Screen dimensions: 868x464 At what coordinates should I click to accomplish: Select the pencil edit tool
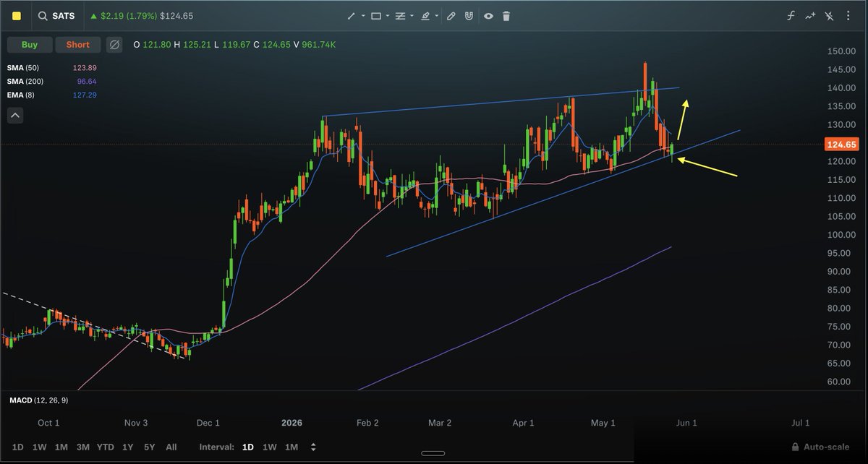(451, 16)
